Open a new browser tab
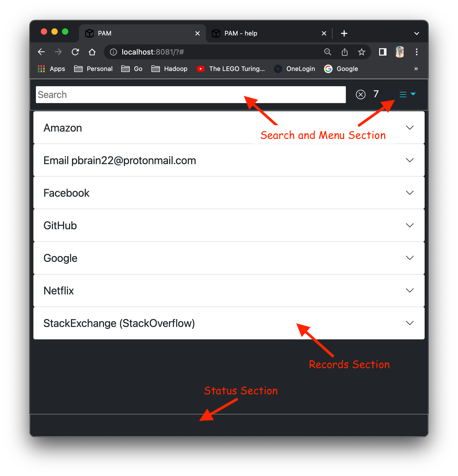The image size is (458, 476). pos(344,33)
